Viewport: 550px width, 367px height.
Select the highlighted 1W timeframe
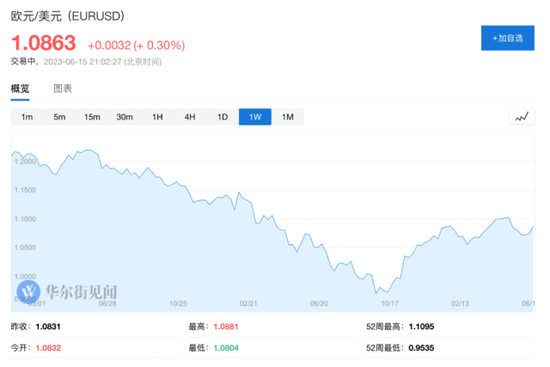(255, 117)
